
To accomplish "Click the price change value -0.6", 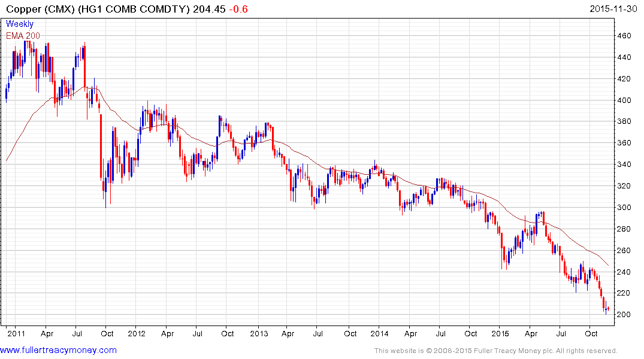I will pos(238,9).
